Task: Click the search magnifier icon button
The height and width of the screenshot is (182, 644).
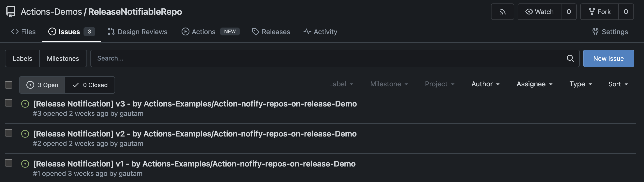Action: (x=570, y=59)
